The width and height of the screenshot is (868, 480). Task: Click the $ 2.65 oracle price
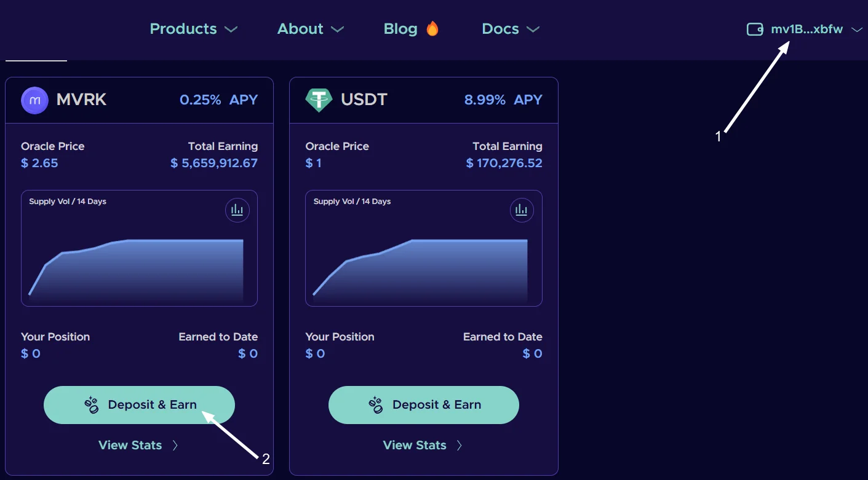[39, 163]
